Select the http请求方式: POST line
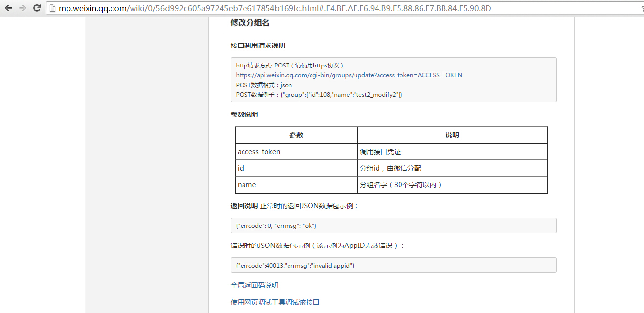The height and width of the screenshot is (313, 644). click(x=290, y=66)
